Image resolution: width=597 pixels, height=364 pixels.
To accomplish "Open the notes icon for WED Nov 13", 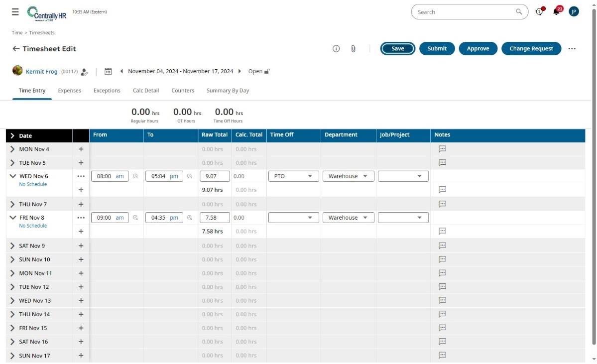I will (443, 300).
